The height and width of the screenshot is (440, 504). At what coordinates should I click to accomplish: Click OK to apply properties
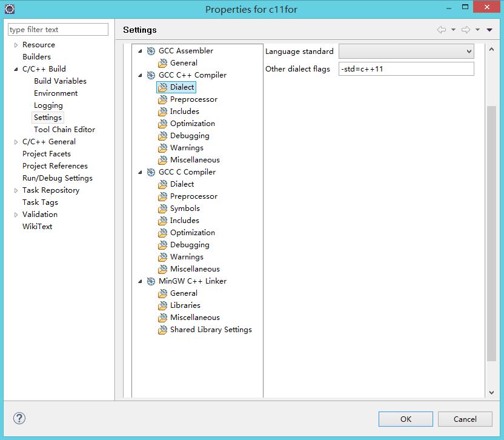406,419
